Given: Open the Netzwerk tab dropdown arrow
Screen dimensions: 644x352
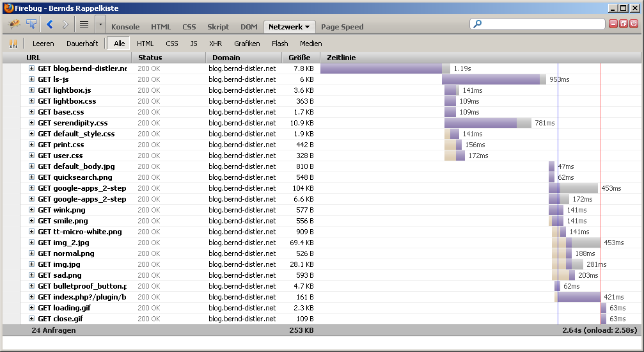Looking at the screenshot, I should click(x=307, y=27).
